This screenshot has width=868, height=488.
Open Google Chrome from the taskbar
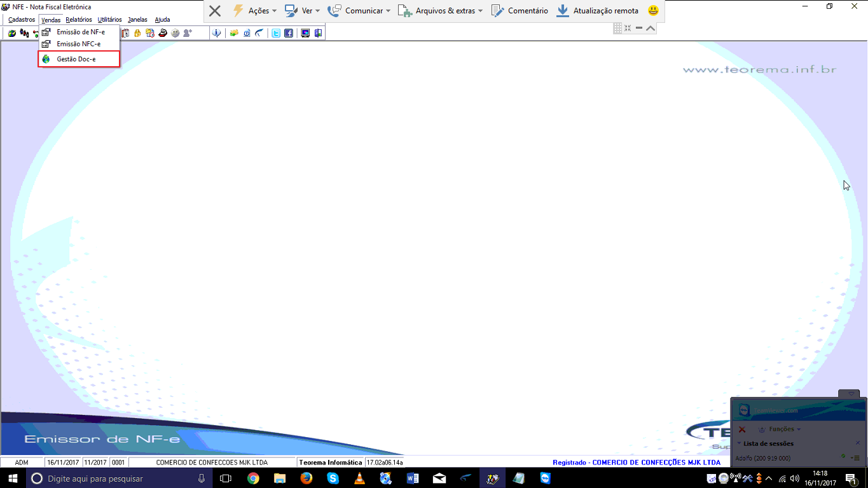coord(253,478)
